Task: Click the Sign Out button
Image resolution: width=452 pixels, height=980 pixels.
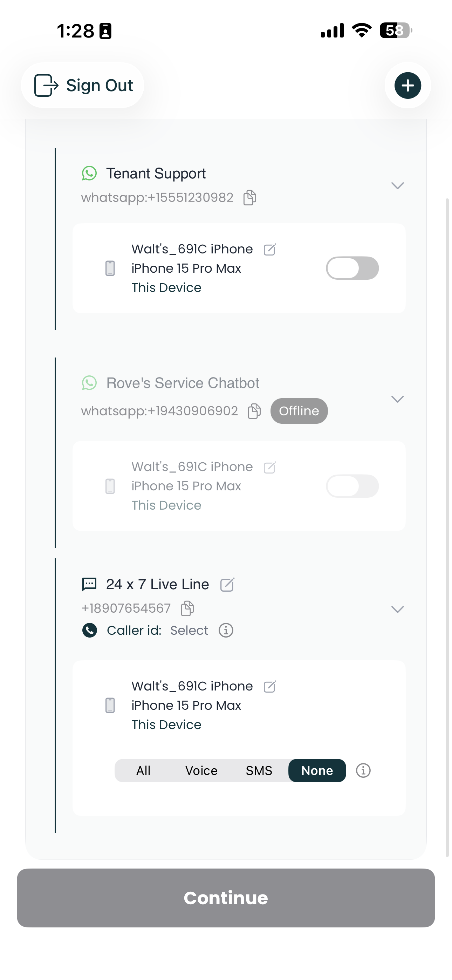Action: point(82,85)
